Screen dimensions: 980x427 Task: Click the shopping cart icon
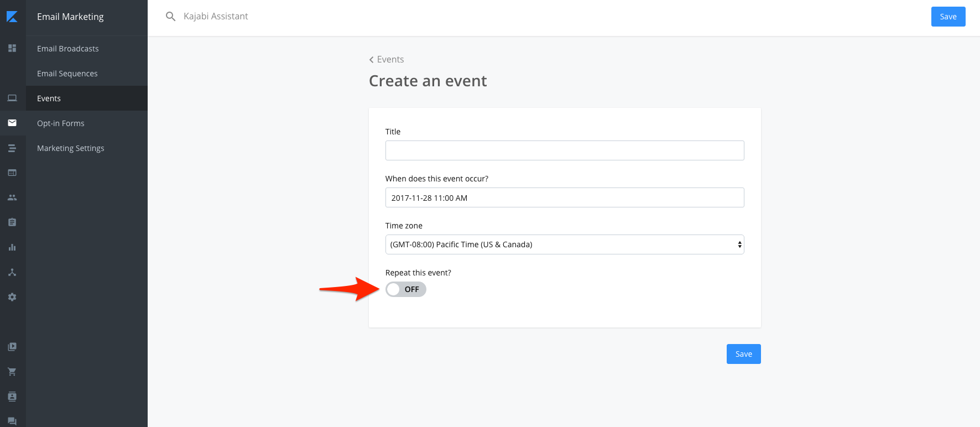[12, 372]
